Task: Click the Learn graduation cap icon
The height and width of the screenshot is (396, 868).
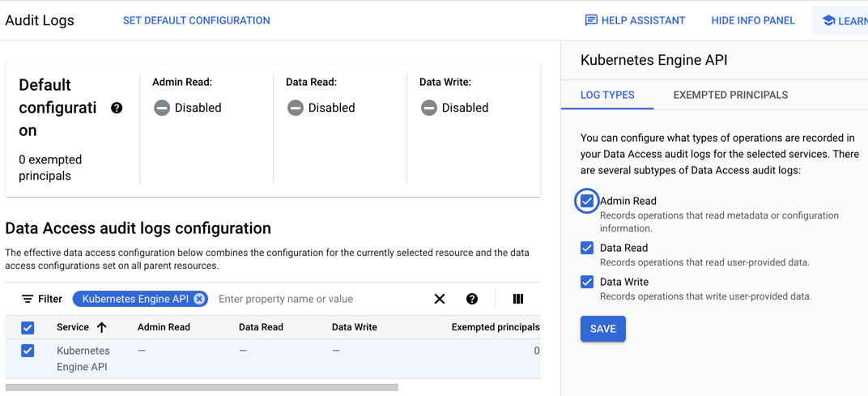Action: pos(828,20)
